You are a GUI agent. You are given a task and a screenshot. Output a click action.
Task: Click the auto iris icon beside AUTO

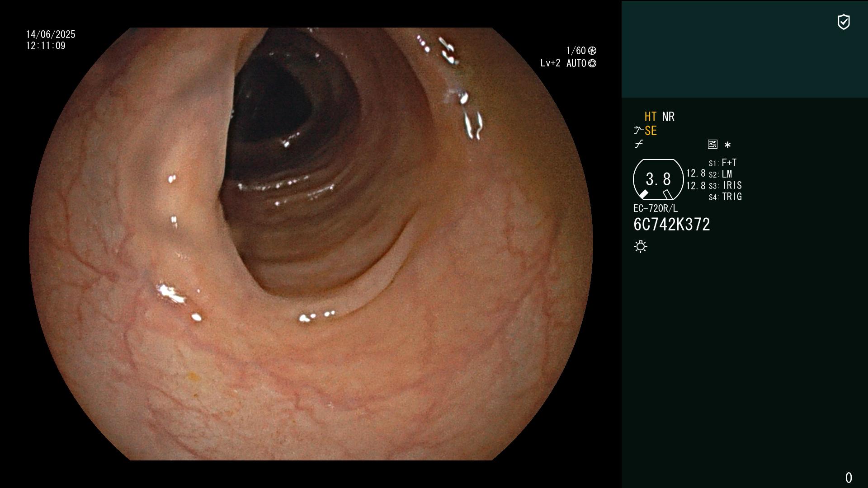coord(592,63)
